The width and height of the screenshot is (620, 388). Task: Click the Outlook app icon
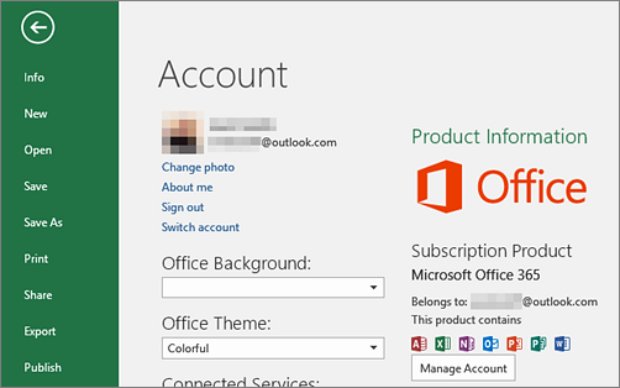[x=491, y=344]
